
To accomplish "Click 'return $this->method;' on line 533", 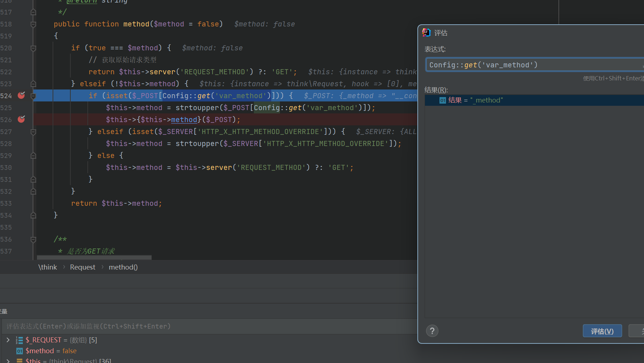I will pos(116,204).
